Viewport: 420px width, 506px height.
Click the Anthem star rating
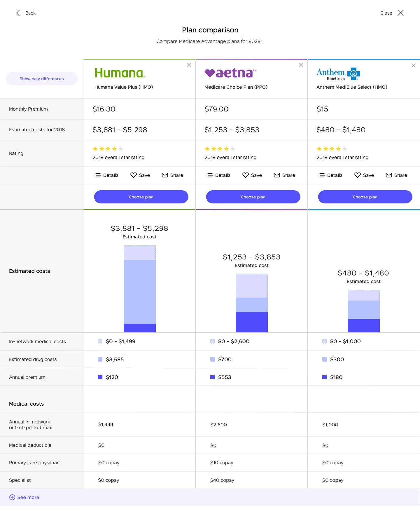[332, 149]
